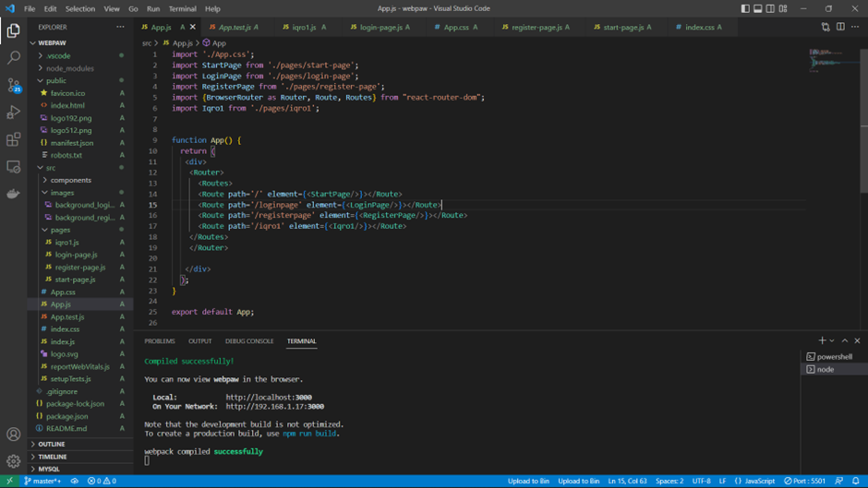Open the Manage gear icon
Viewport: 868px width, 488px height.
pos(13,461)
